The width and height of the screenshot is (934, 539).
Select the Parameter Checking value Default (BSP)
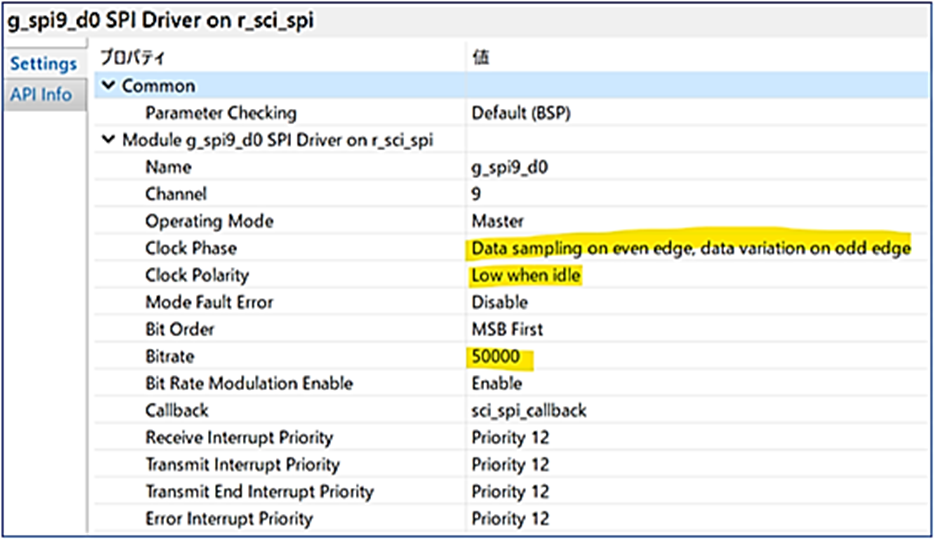point(520,113)
